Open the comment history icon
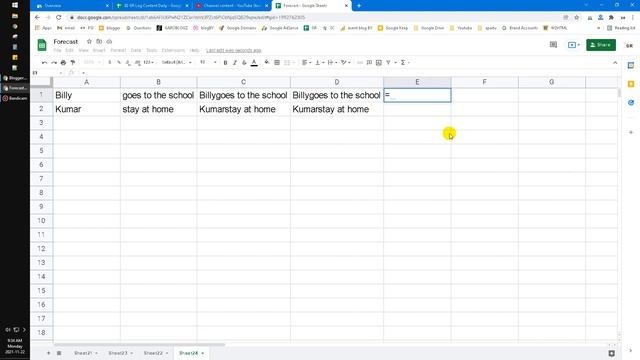 [x=553, y=44]
